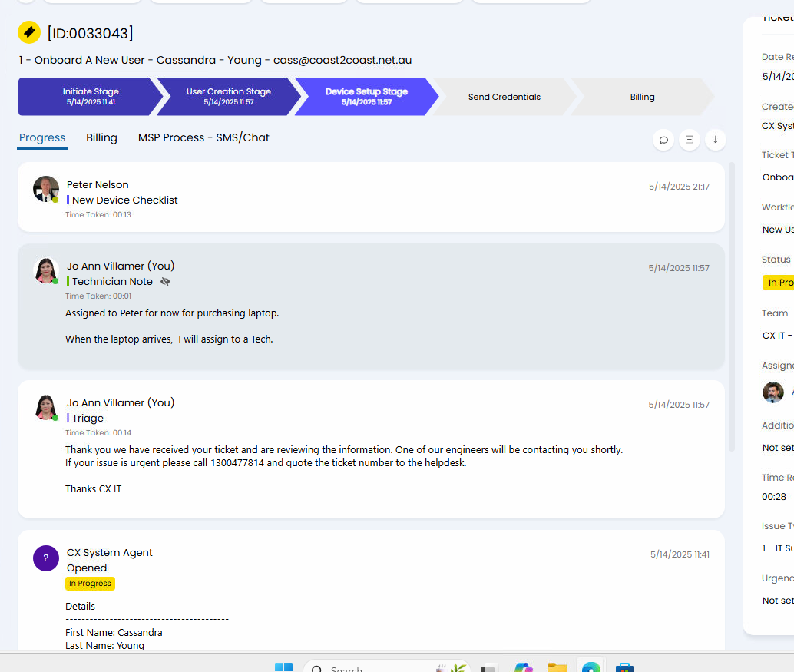
Task: Select the User Creation Stage step
Action: click(228, 96)
